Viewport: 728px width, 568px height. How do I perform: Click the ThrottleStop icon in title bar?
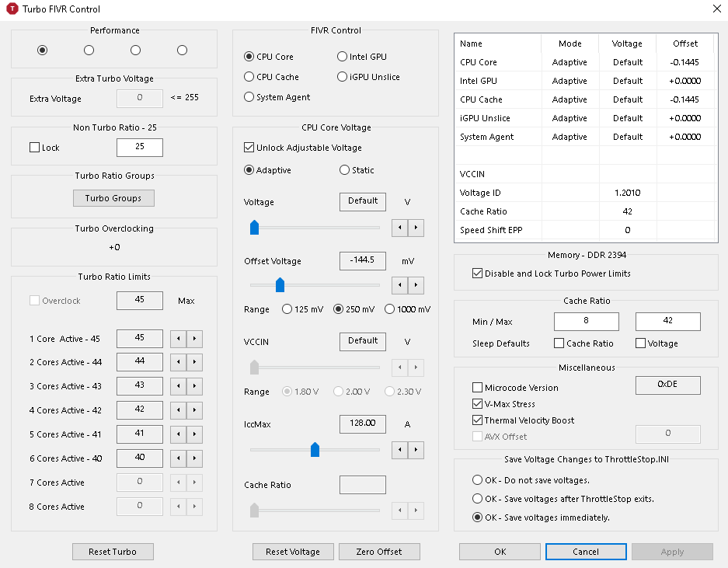(x=12, y=9)
